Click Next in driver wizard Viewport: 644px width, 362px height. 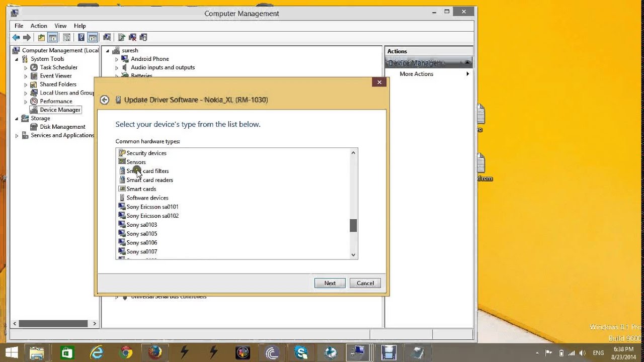coord(330,283)
